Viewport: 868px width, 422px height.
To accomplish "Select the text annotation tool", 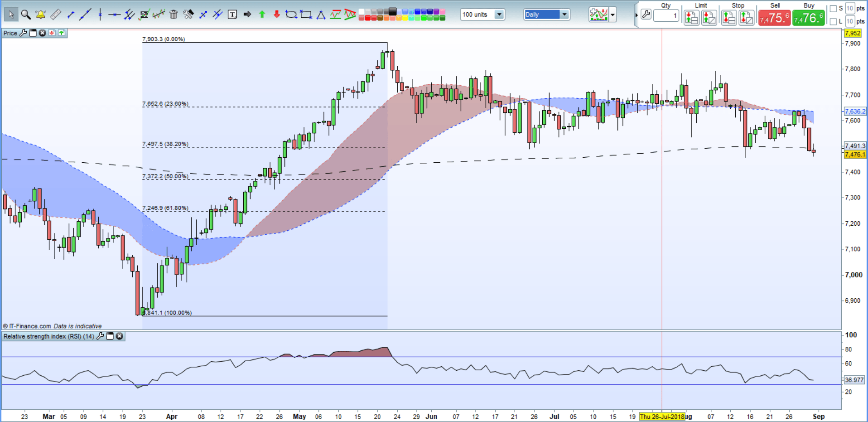I will (x=232, y=15).
